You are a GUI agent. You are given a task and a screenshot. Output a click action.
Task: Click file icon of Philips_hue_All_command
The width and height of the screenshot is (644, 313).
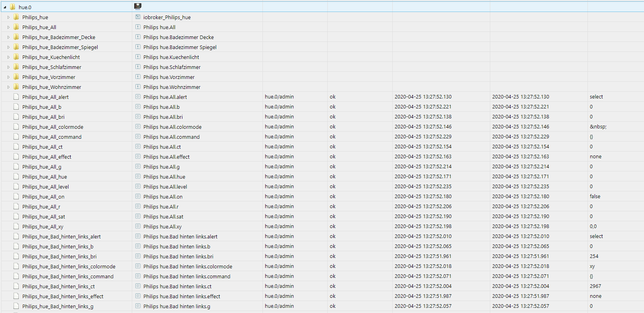pyautogui.click(x=16, y=136)
